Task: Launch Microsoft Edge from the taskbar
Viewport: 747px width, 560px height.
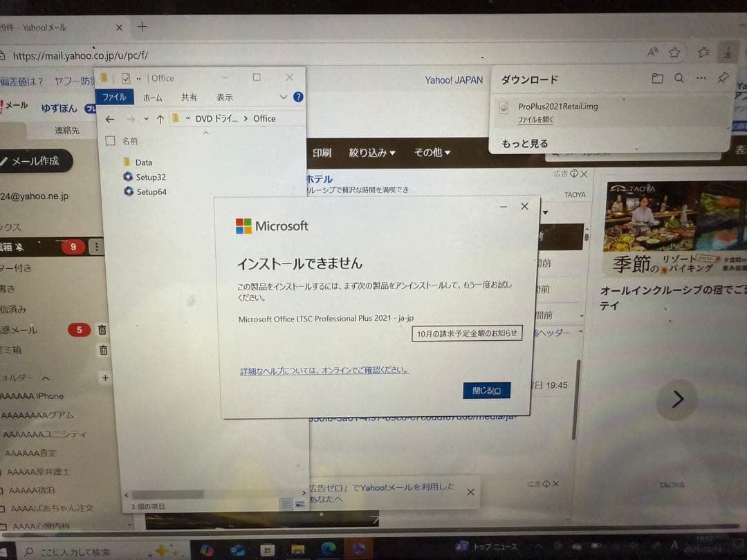Action: (329, 548)
